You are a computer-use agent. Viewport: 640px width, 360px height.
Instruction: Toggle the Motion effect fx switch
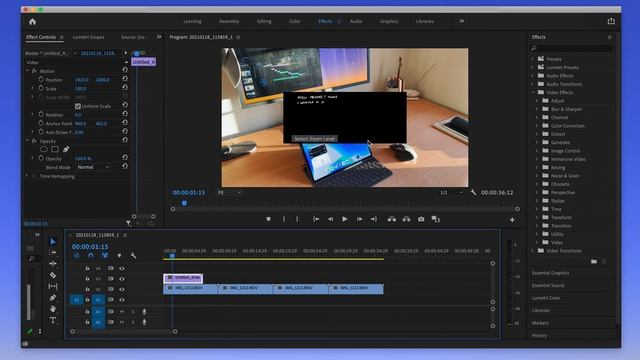point(34,71)
